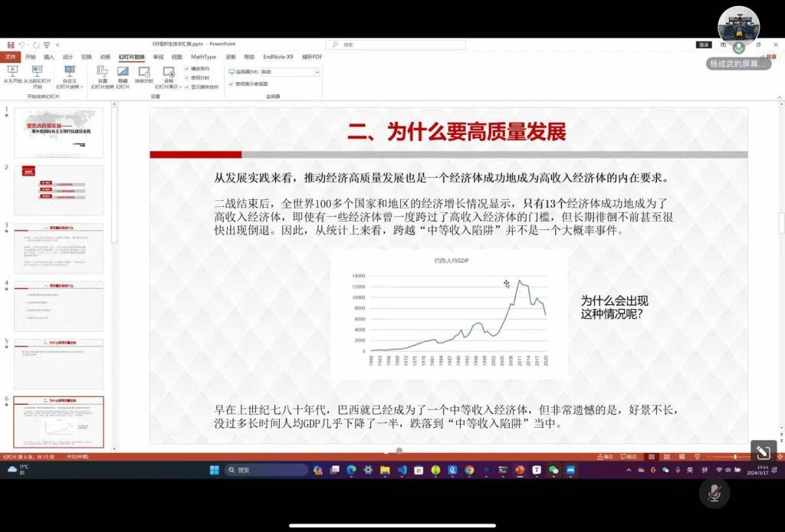Collapse the ribbon with the chevron arrow
Viewport: 785px width, 532px height.
point(779,97)
